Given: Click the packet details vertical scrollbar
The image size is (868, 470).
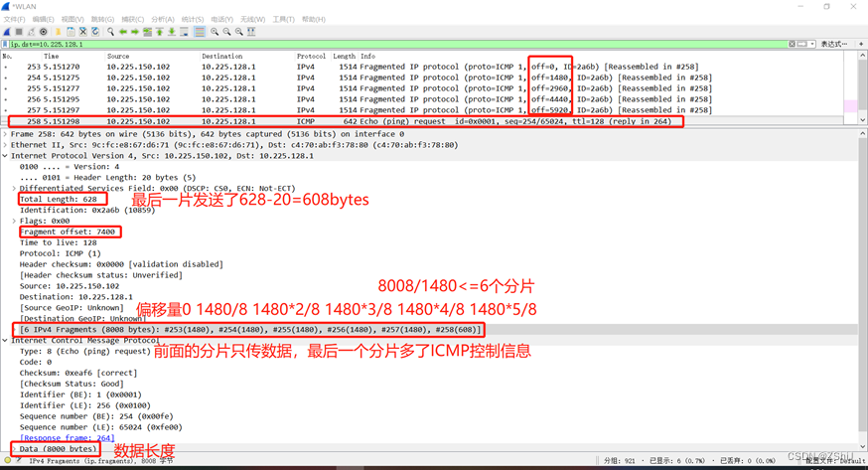Looking at the screenshot, I should pyautogui.click(x=862, y=290).
